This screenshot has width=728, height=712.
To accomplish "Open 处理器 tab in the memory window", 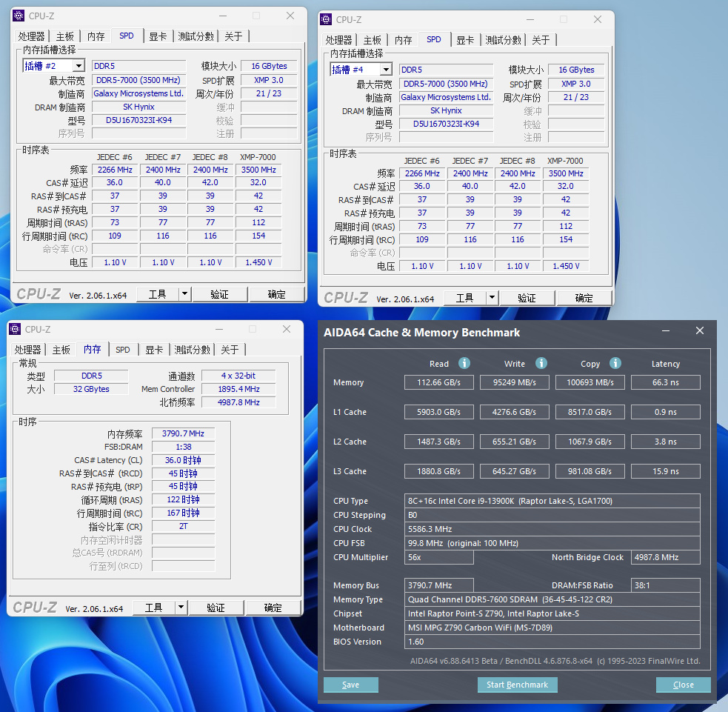I will pyautogui.click(x=28, y=350).
